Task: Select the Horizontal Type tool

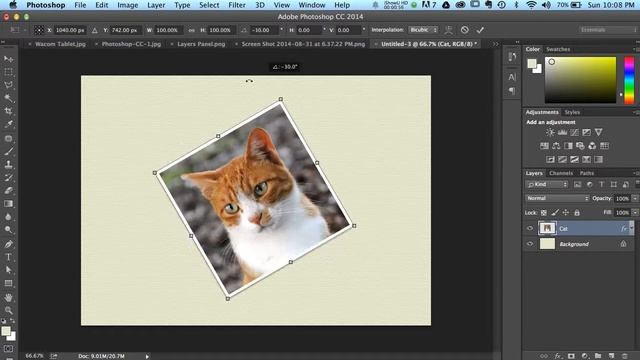Action: pyautogui.click(x=8, y=257)
